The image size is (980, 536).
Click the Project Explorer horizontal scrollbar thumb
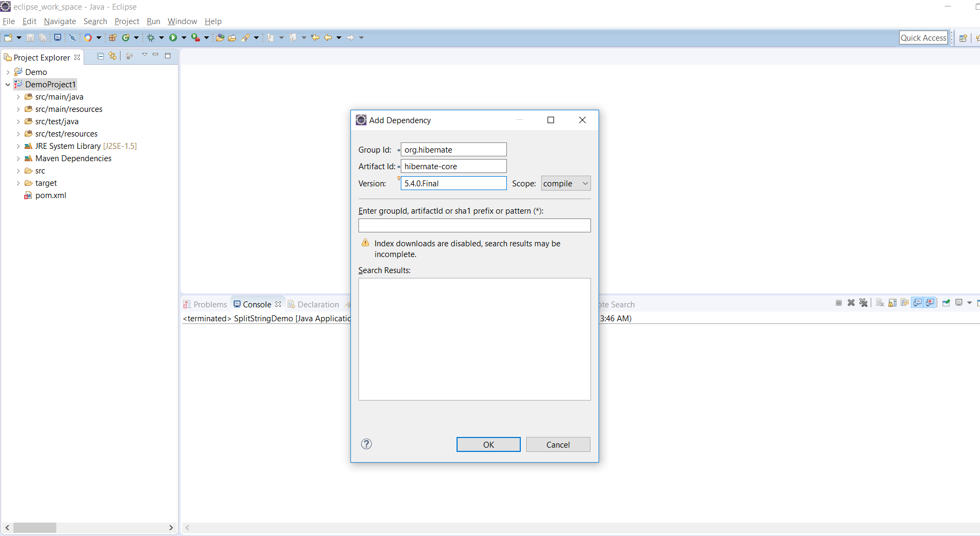35,528
